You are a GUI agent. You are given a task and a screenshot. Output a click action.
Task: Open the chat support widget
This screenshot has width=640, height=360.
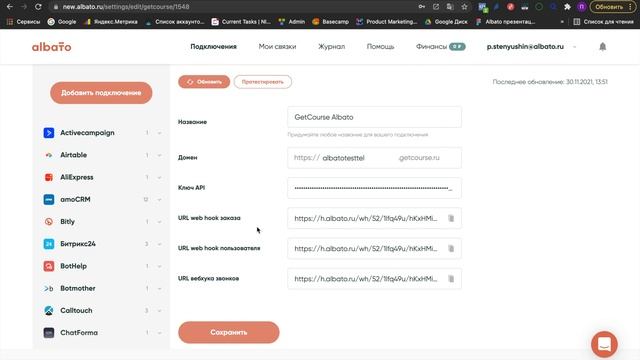click(x=604, y=344)
